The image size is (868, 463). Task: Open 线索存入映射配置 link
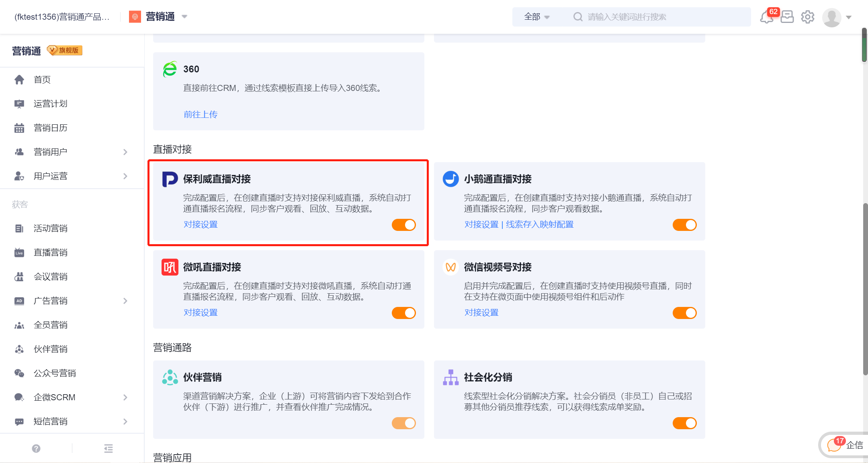[x=540, y=224]
